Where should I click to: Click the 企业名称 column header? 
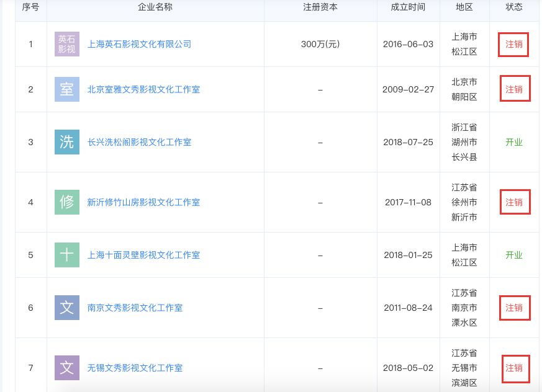click(156, 8)
